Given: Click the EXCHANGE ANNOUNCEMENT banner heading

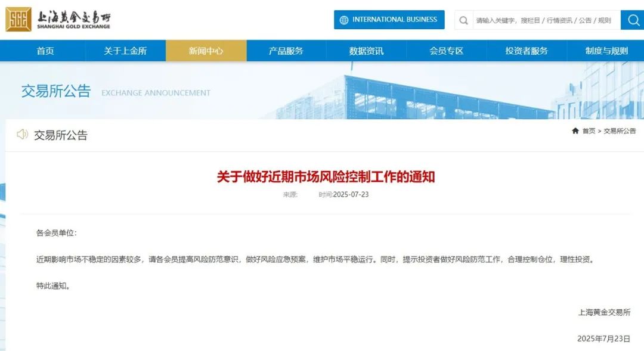Looking at the screenshot, I should click(x=156, y=93).
